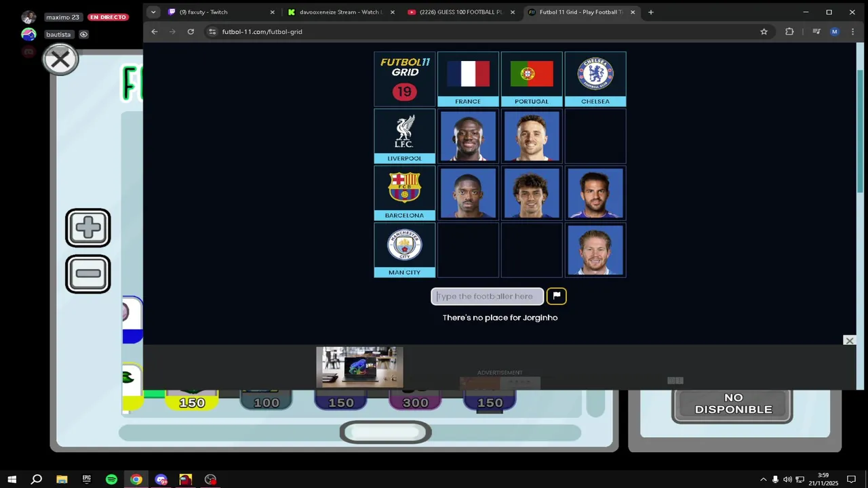The width and height of the screenshot is (868, 488).
Task: Select the empty Man City–France cell
Action: pyautogui.click(x=468, y=250)
